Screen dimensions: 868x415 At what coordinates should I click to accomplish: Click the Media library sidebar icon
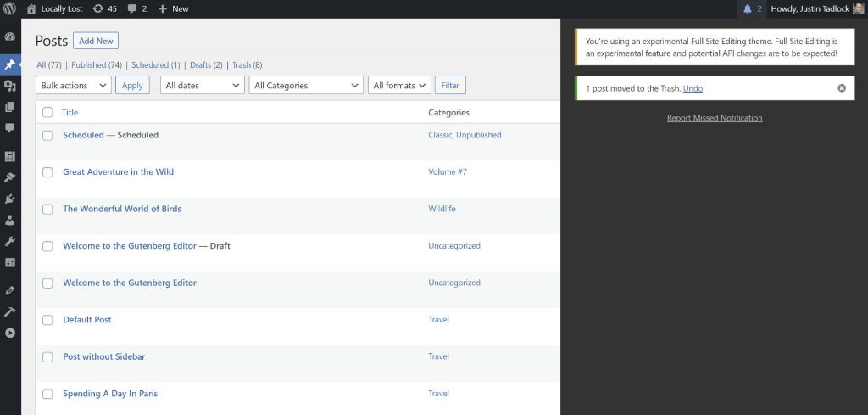tap(10, 86)
